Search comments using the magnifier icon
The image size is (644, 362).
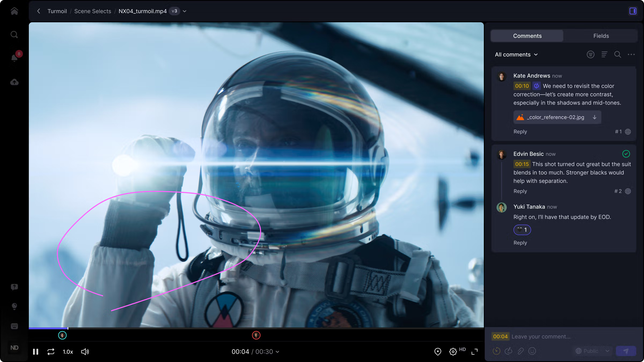pyautogui.click(x=617, y=54)
